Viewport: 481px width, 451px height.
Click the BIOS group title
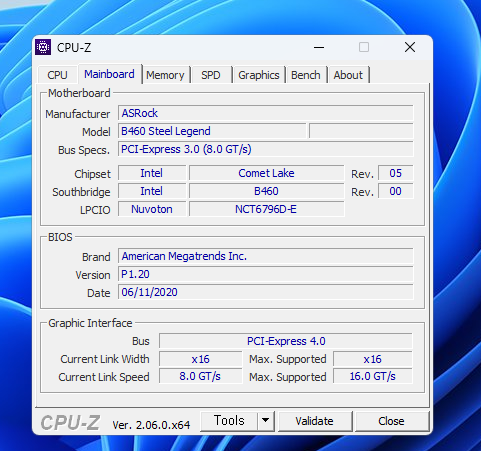[60, 237]
